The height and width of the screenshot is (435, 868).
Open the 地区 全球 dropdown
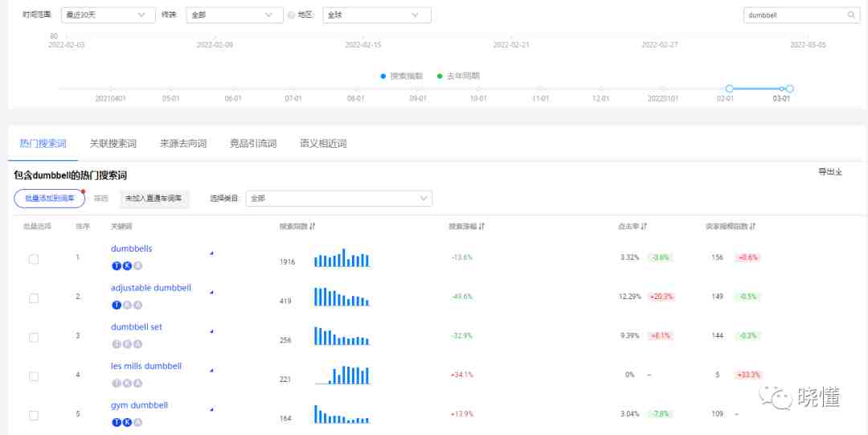point(377,15)
